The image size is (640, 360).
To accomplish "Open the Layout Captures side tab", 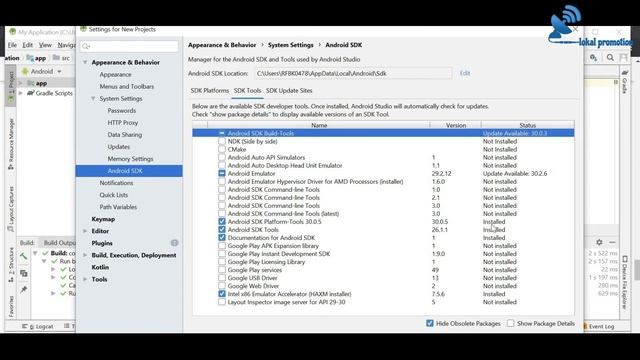I will pyautogui.click(x=11, y=209).
